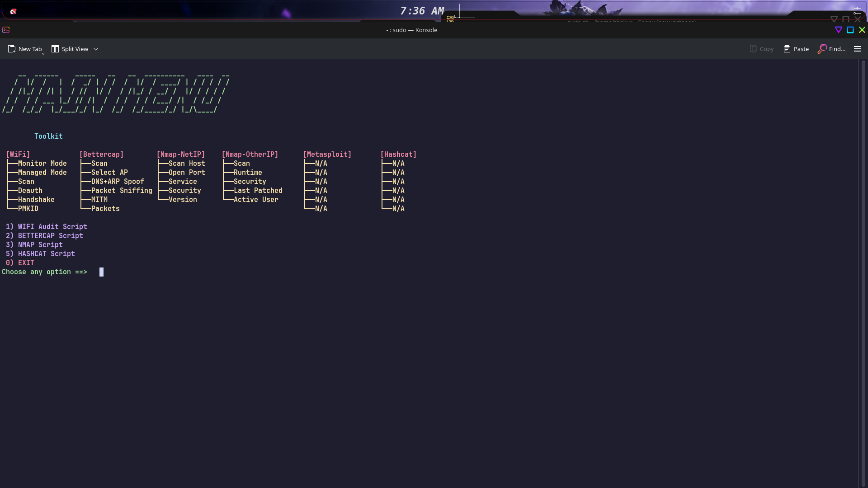Click 'MITM' under Bettercap
This screenshot has width=868, height=488.
[99, 199]
